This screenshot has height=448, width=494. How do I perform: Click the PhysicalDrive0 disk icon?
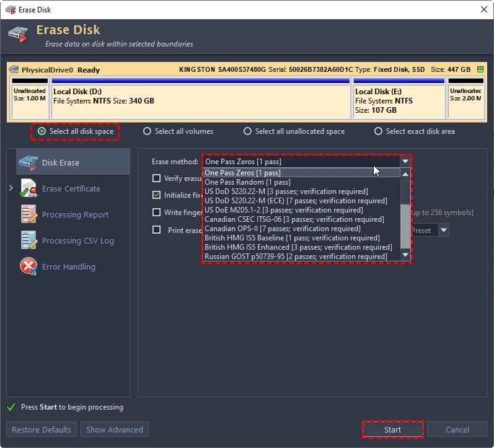(x=15, y=70)
